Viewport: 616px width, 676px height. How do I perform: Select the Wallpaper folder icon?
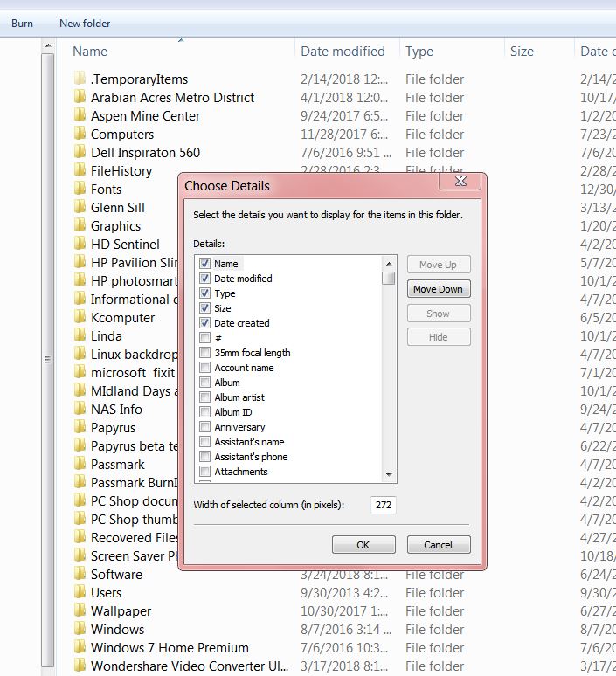[x=80, y=610]
